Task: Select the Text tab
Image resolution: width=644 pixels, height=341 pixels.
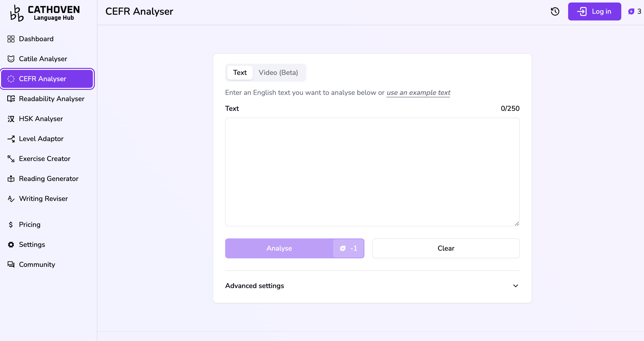Action: (x=240, y=73)
